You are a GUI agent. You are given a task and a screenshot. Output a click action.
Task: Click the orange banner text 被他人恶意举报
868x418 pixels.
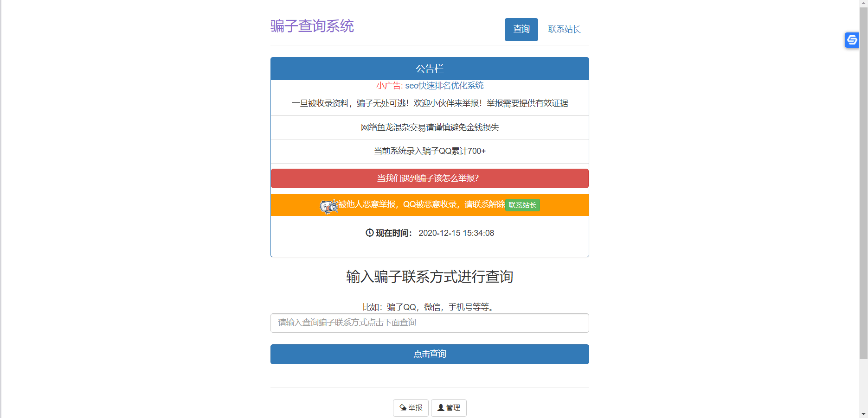(367, 204)
